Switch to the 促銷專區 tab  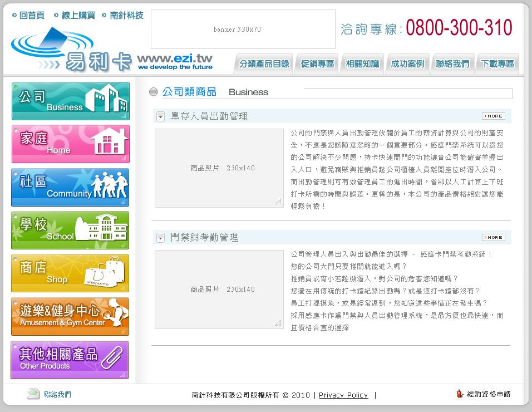(318, 64)
